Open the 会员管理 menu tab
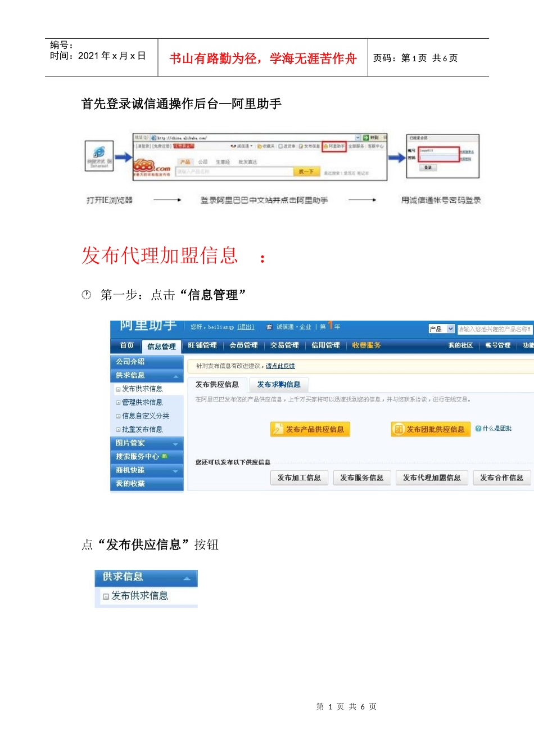 pyautogui.click(x=243, y=345)
